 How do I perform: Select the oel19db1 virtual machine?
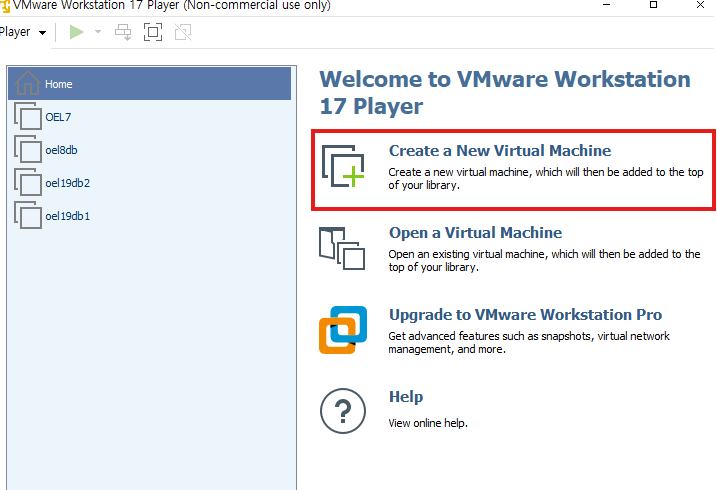pyautogui.click(x=150, y=216)
